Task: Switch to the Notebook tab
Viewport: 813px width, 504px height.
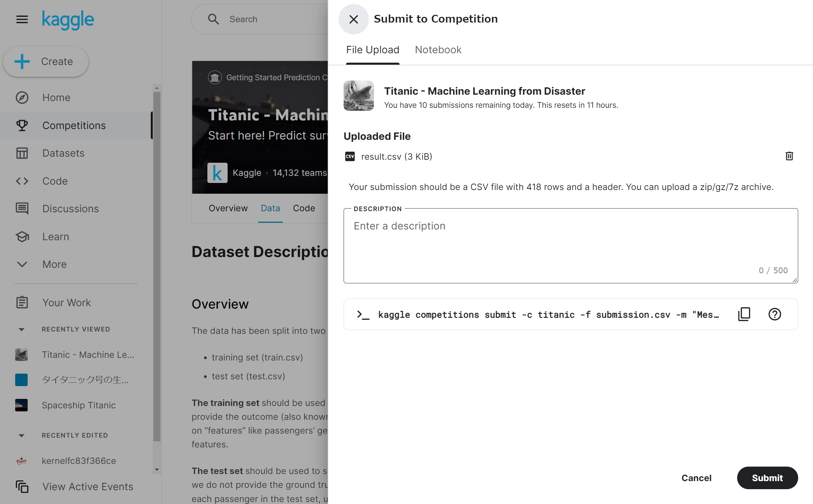Action: click(438, 50)
